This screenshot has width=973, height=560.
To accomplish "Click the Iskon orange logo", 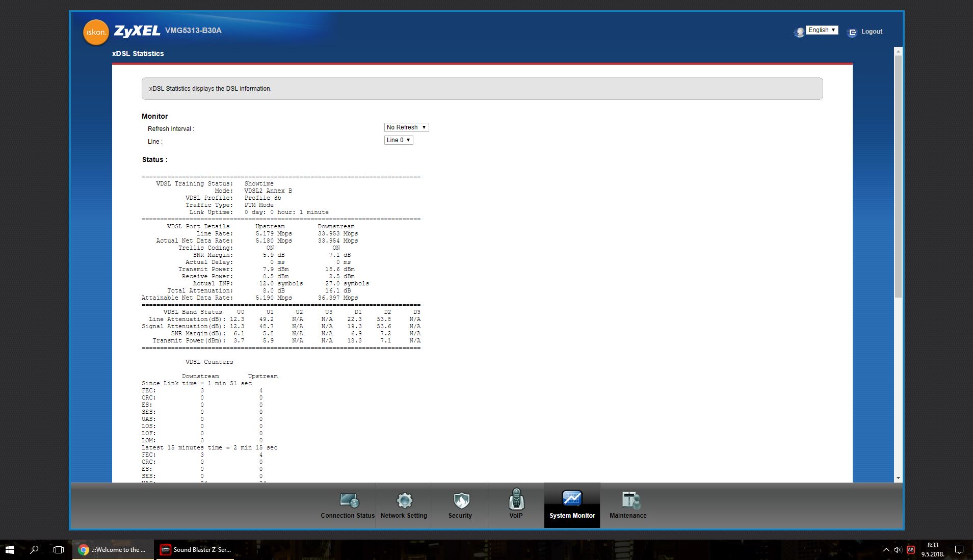I will coord(96,32).
